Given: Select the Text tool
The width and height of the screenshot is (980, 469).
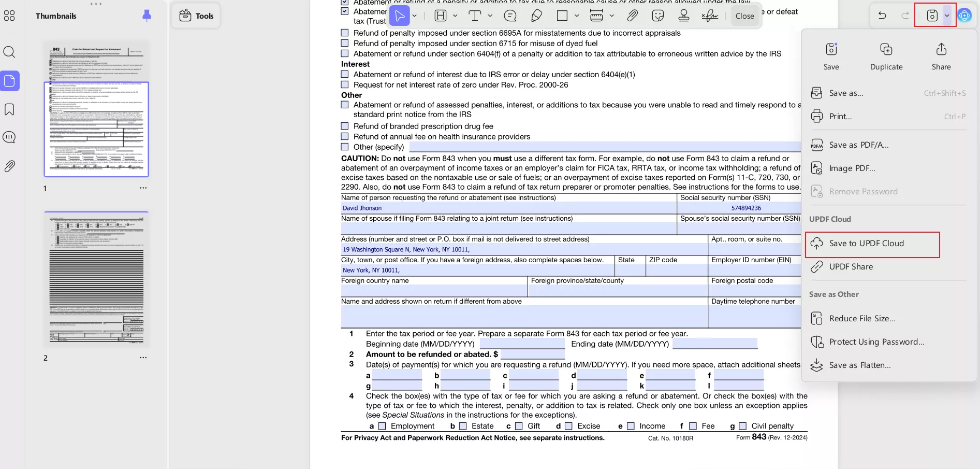Looking at the screenshot, I should tap(474, 16).
